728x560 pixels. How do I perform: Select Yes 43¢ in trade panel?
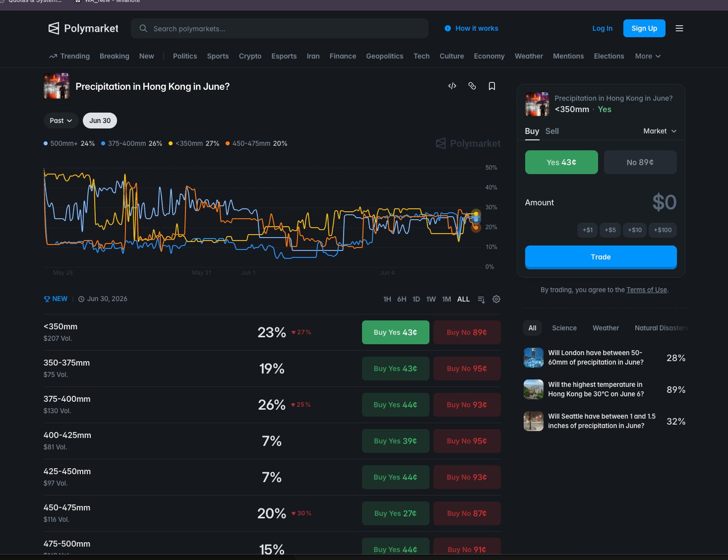561,162
